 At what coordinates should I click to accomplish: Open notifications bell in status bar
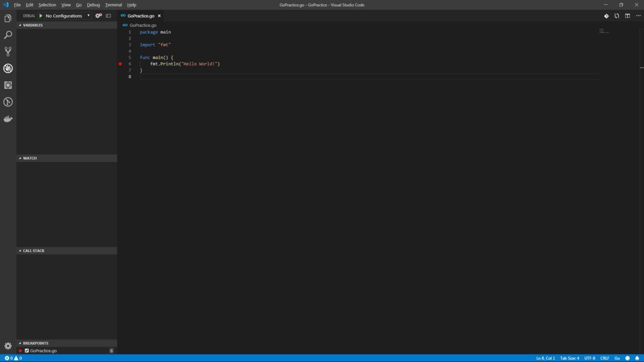point(637,358)
